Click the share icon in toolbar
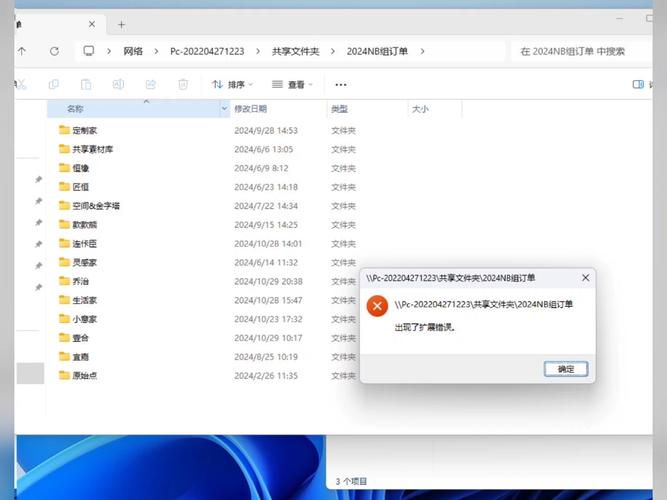This screenshot has width=667, height=500. tap(151, 84)
